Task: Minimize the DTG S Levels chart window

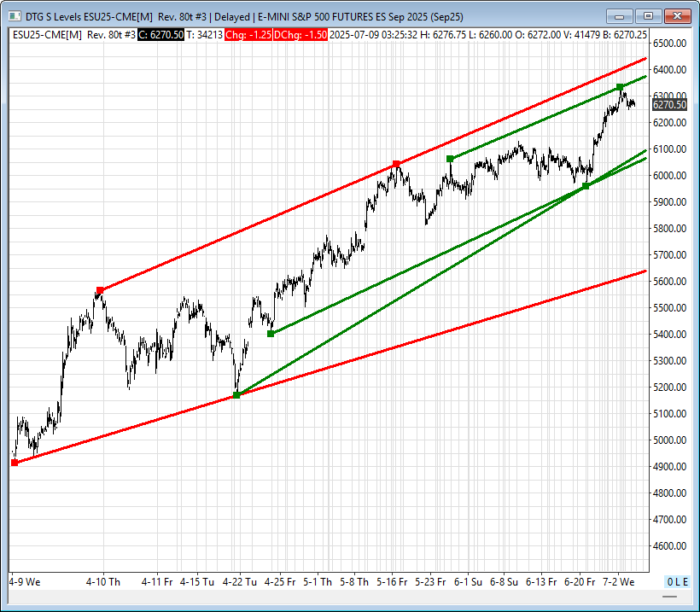Action: 619,16
